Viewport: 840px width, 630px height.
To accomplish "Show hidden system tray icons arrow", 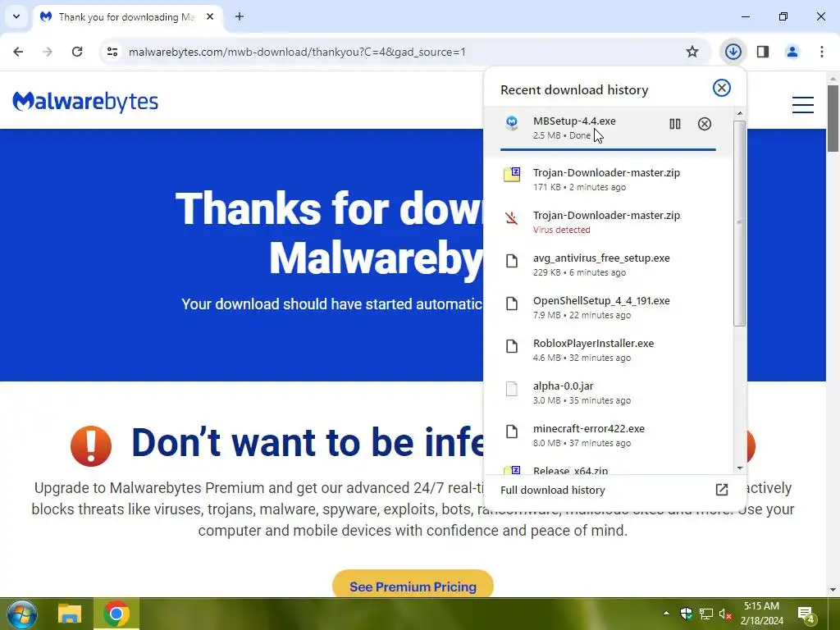I will 666,614.
